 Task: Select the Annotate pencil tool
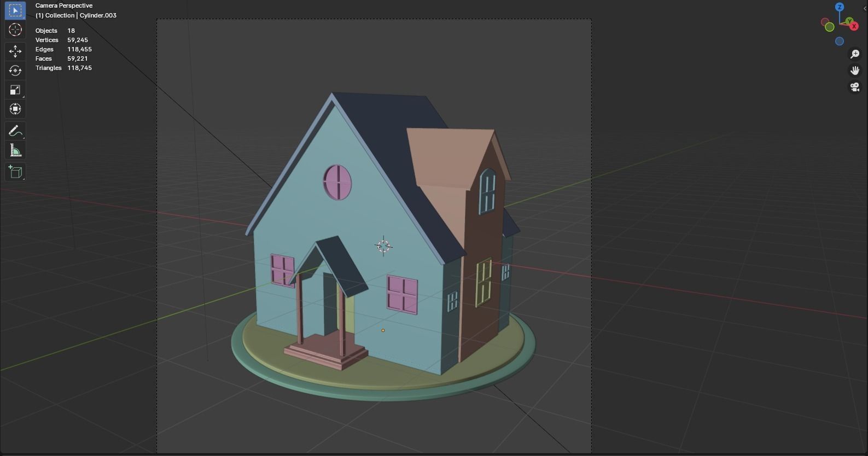pyautogui.click(x=15, y=131)
